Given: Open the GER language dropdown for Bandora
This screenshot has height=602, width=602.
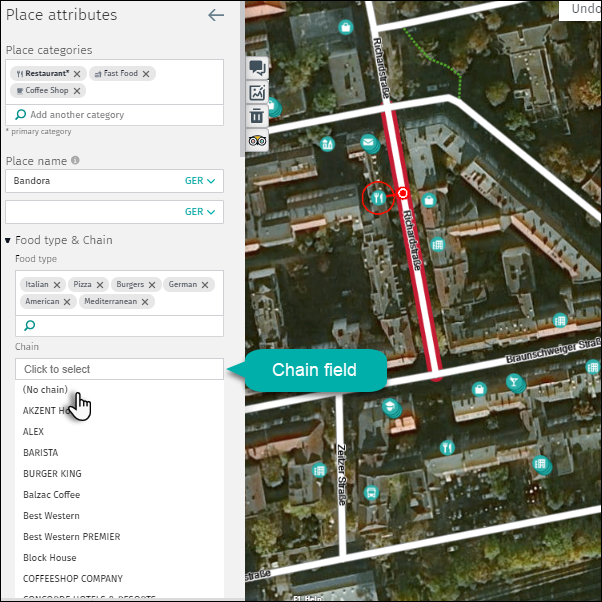Looking at the screenshot, I should [x=200, y=181].
